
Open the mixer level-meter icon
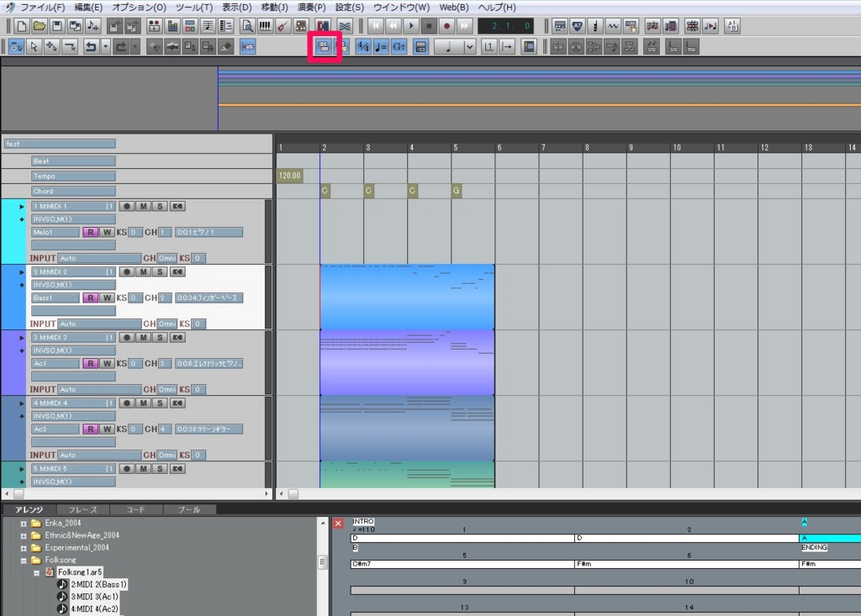173,26
